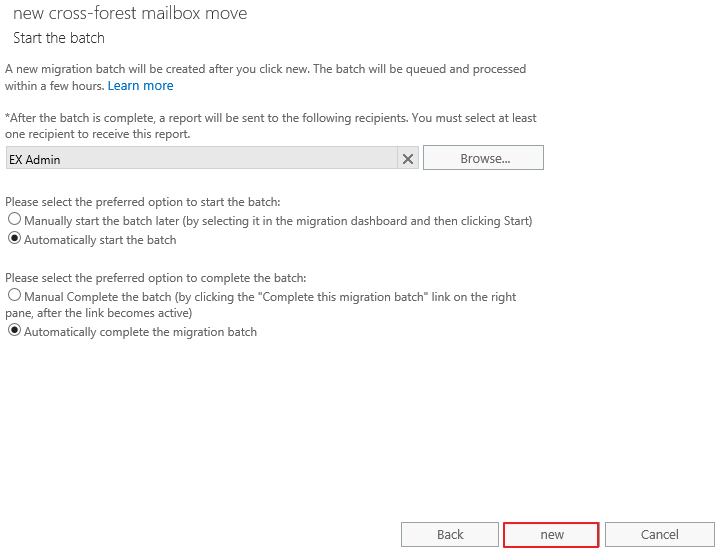The image size is (722, 552).
Task: Remove EX Admin recipient with X icon
Action: coord(408,159)
